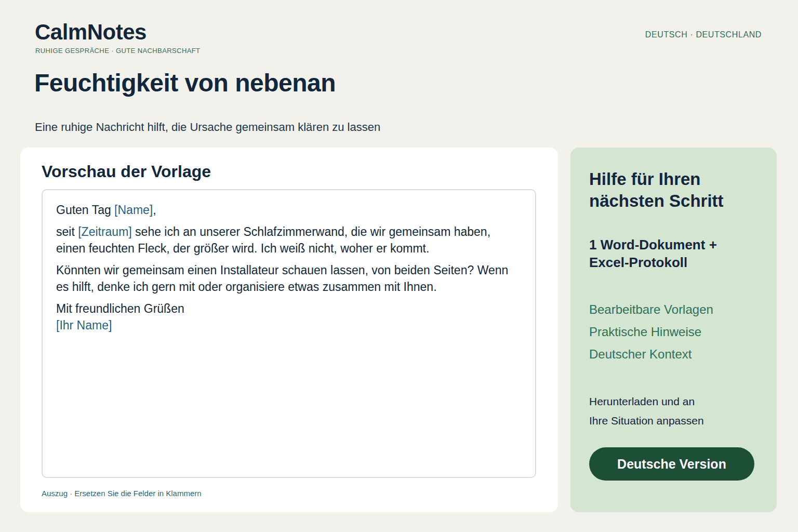The width and height of the screenshot is (798, 532).
Task: Click the Herunterladen und an Ihre Situation text
Action: tap(646, 411)
